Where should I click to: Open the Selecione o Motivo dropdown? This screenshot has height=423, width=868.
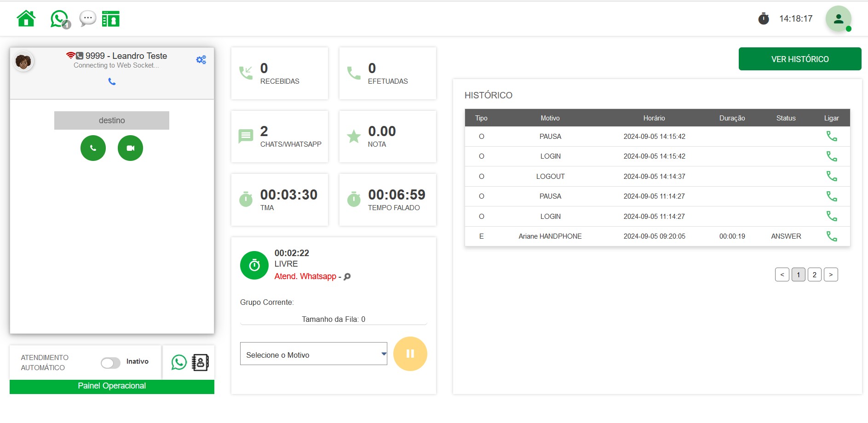[x=313, y=354]
